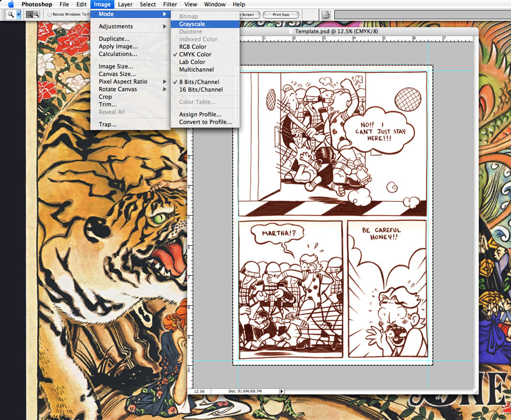Open the Window menu

215,4
